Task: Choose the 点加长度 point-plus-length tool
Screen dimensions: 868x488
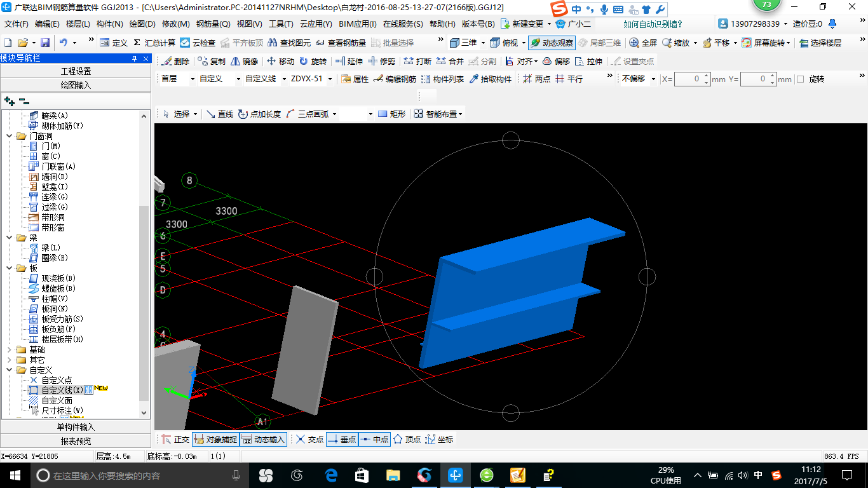Action: point(259,114)
